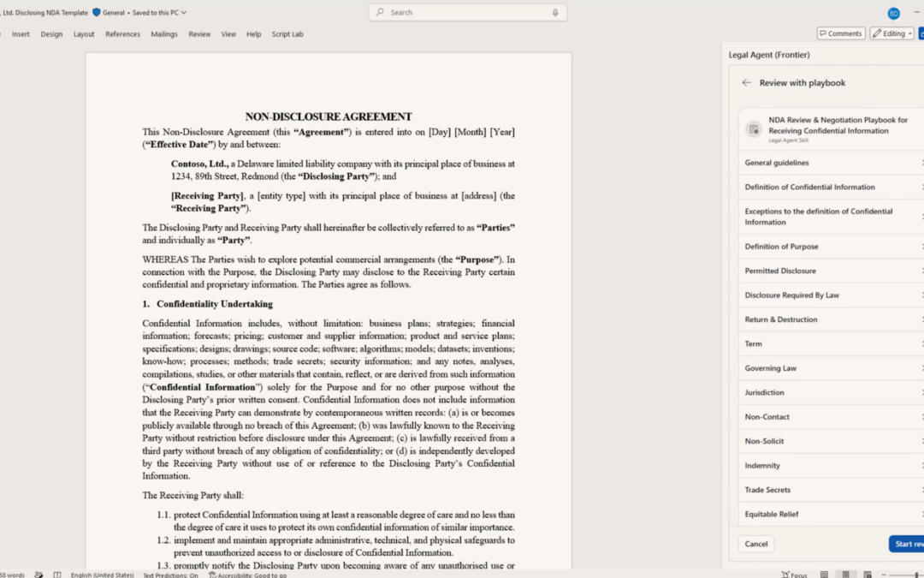Click the NON-DISCLOSURE AGREEMENT document heading
The height and width of the screenshot is (578, 924).
(329, 116)
